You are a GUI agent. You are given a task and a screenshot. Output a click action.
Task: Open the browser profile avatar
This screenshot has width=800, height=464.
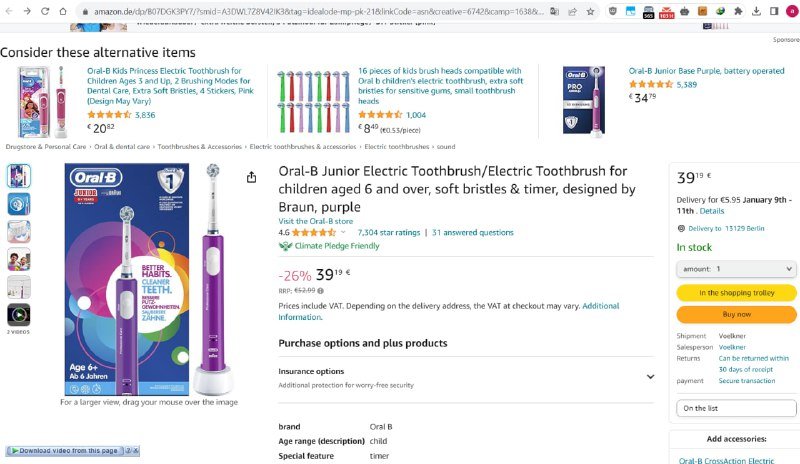click(791, 11)
